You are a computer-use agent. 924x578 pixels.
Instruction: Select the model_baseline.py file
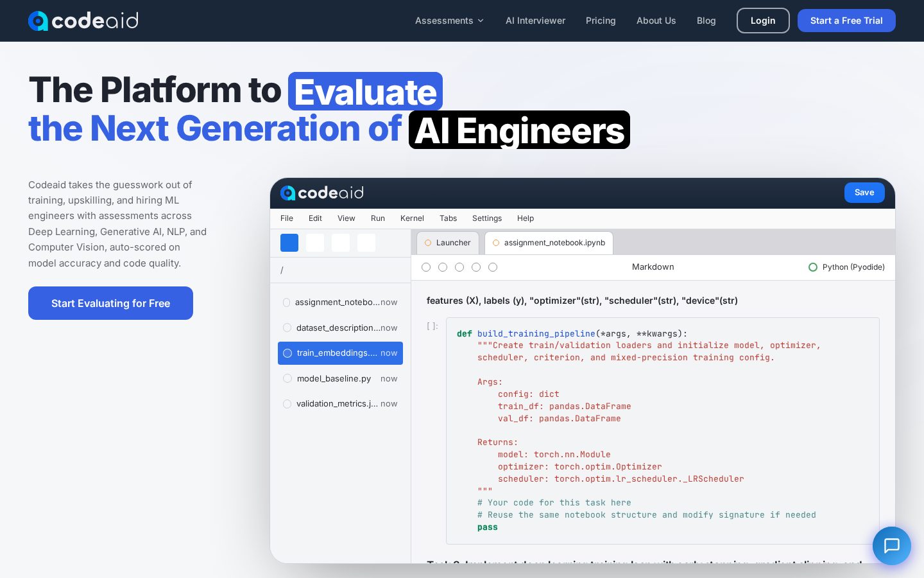(x=340, y=379)
